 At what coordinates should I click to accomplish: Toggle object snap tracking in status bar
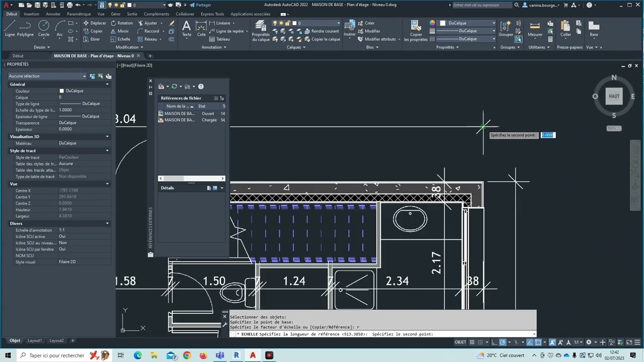[x=530, y=342]
